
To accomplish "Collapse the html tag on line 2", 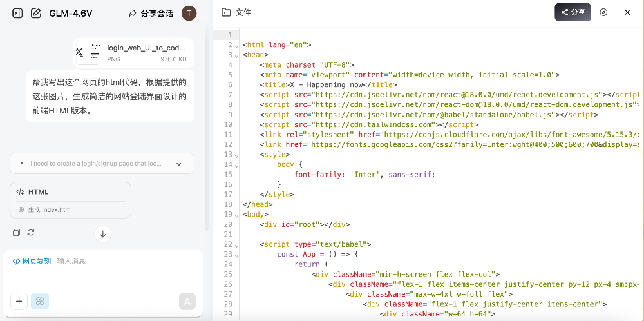I will click(237, 45).
